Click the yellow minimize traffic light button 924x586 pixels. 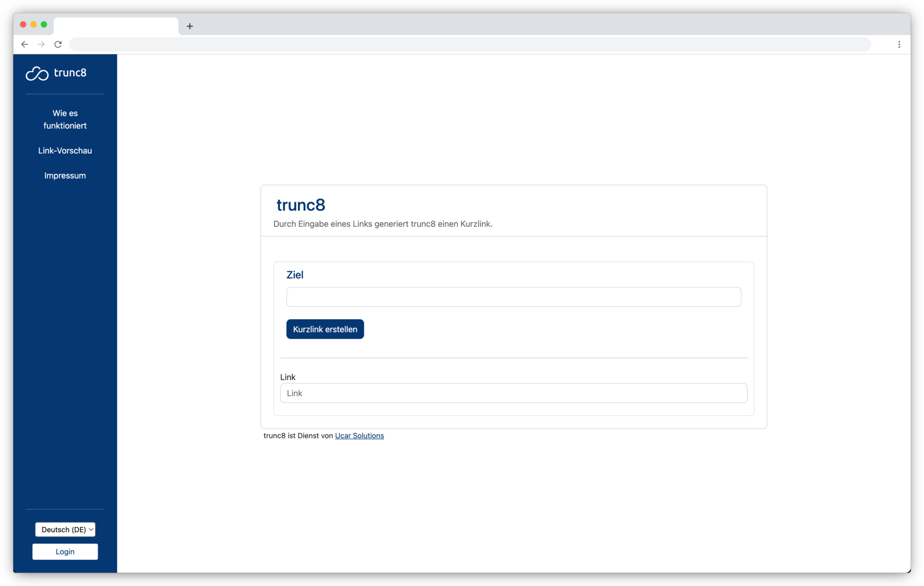pos(33,25)
